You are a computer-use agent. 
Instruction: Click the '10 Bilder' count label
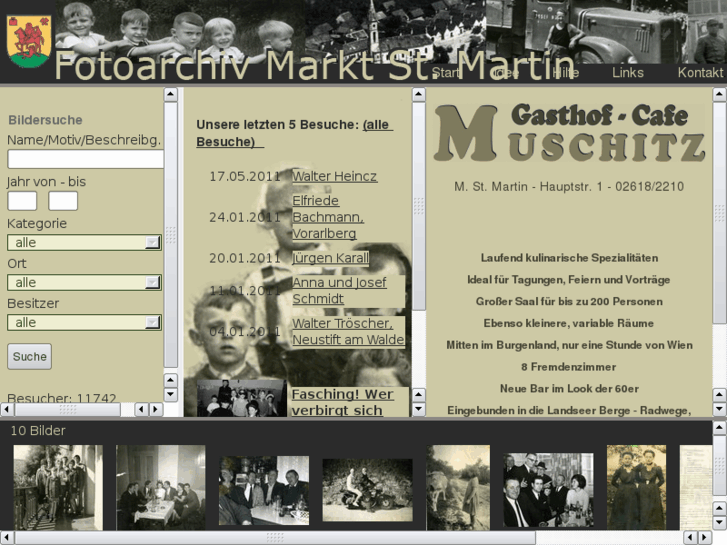(38, 430)
